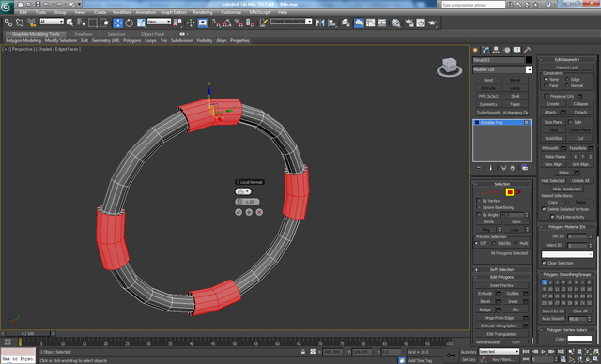Confirm the extrude caddy with OK checkmark

pyautogui.click(x=239, y=212)
